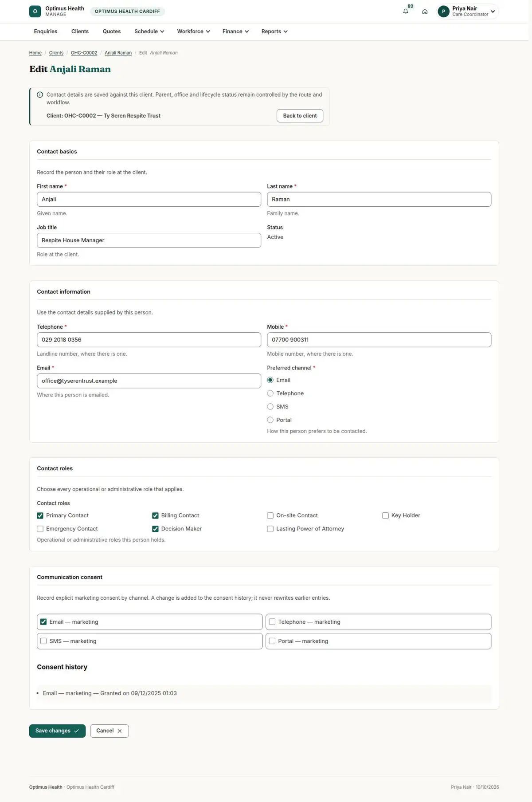Tick SMS — marketing consent
The height and width of the screenshot is (802, 532).
[43, 641]
